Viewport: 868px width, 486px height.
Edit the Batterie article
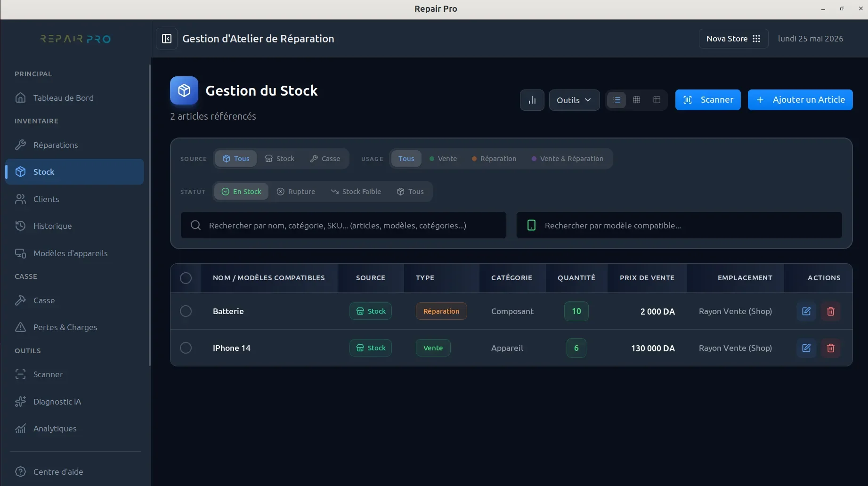806,311
